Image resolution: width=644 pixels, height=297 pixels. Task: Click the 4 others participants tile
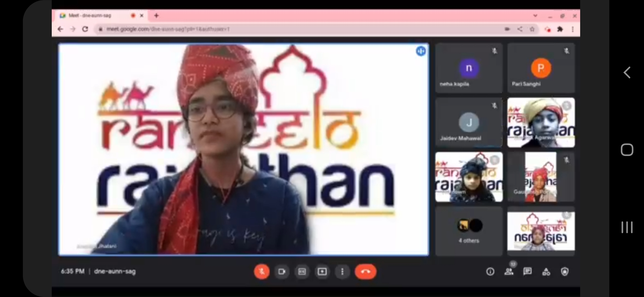(469, 232)
